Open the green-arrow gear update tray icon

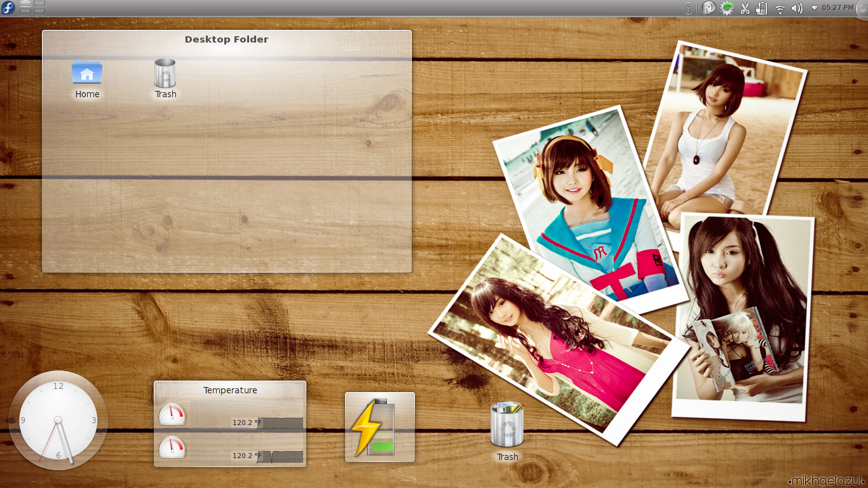(x=727, y=8)
